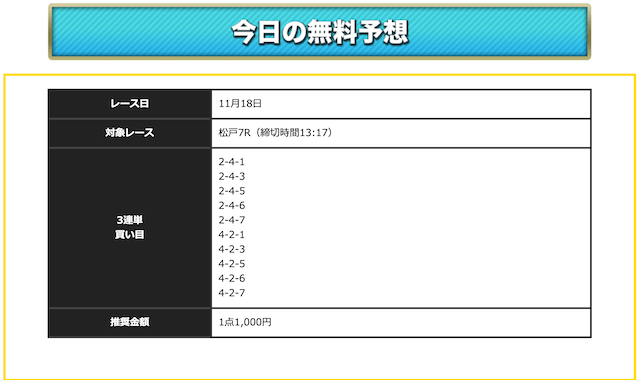
Task: Click the 4-2-1 betting combination
Action: click(231, 235)
